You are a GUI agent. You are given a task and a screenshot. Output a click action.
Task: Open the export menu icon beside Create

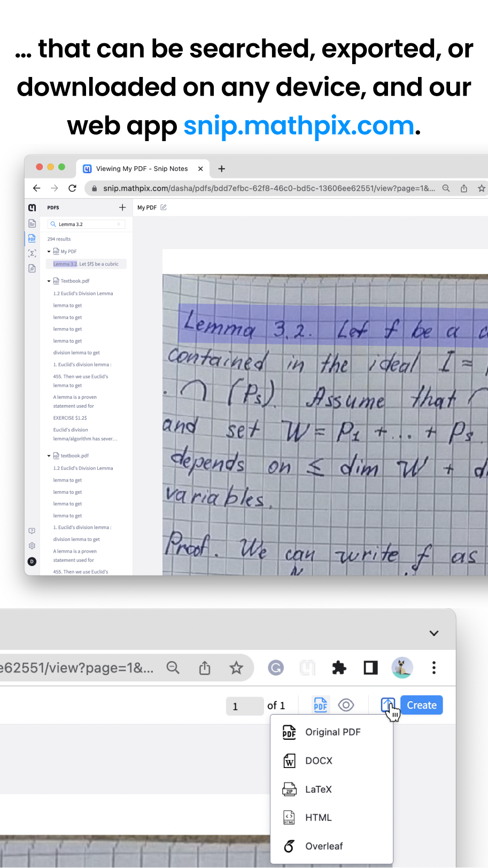(x=388, y=706)
